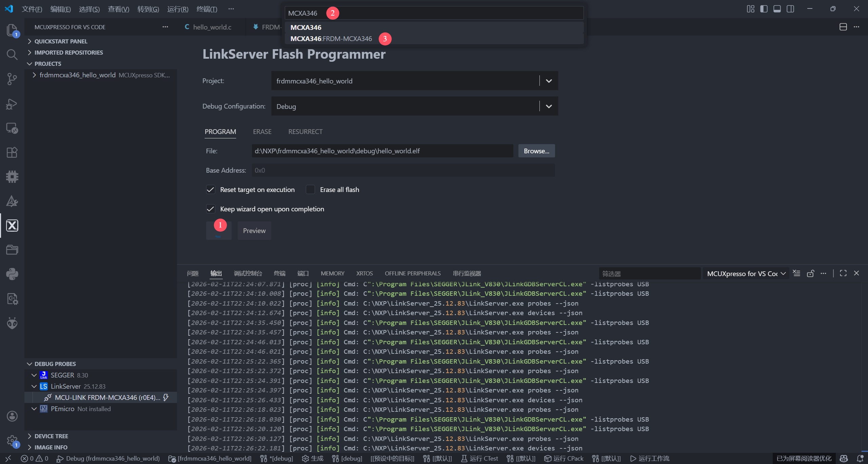Open the 终端(T) menu
The height and width of the screenshot is (464, 868).
tap(207, 9)
